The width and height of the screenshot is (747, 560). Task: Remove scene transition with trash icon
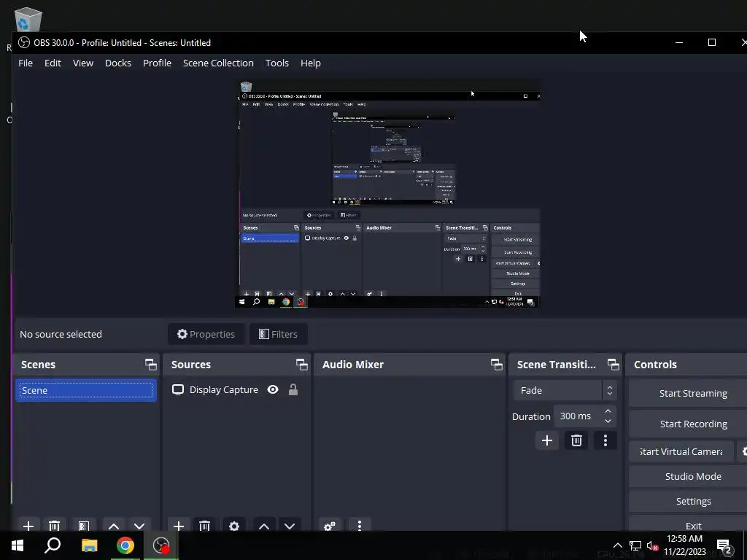click(576, 440)
